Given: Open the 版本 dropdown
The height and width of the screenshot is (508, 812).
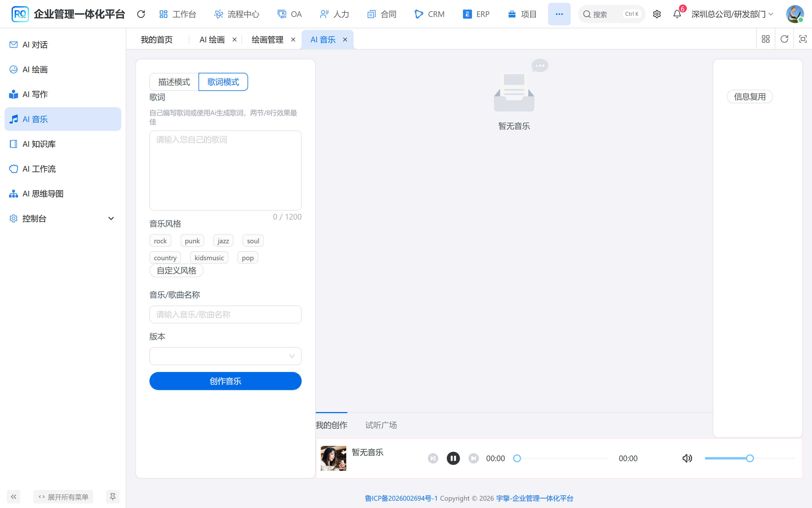Looking at the screenshot, I should (x=226, y=356).
